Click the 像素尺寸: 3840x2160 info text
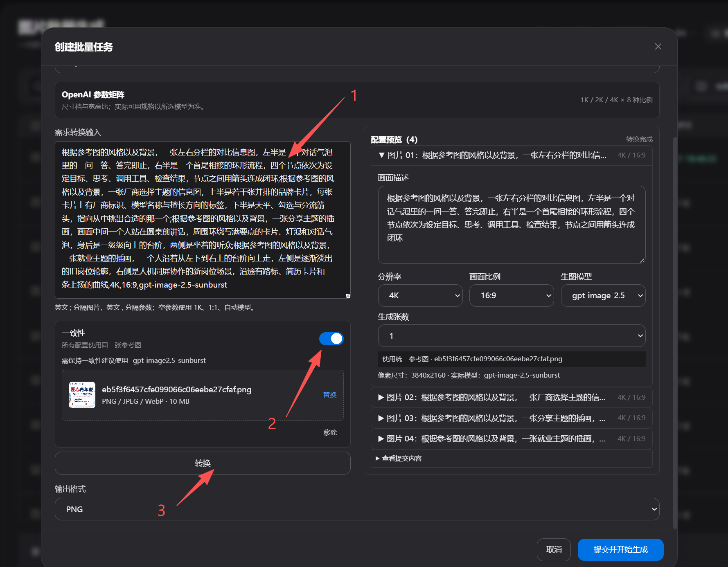This screenshot has height=567, width=728. [x=469, y=375]
